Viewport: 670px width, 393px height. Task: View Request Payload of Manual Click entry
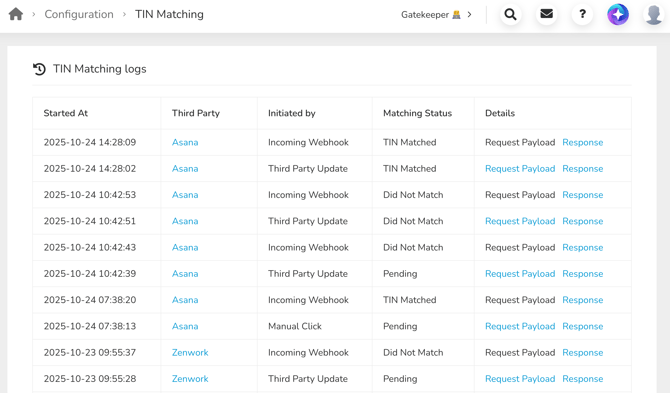[520, 326]
